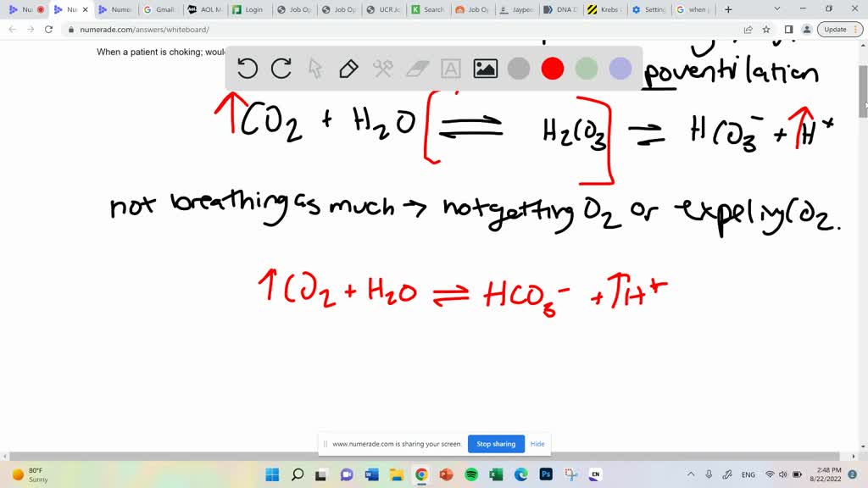Select the pointer/selection tool
868x488 pixels.
pos(315,69)
